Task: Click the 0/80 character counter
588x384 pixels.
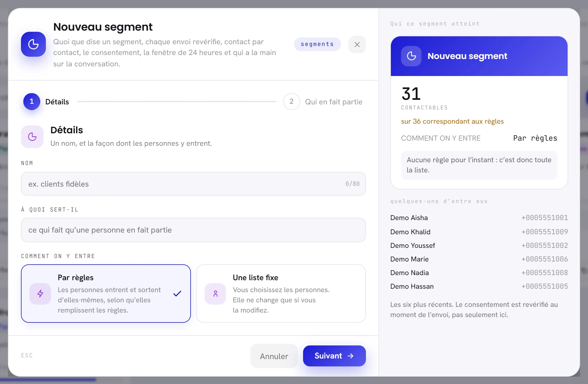Action: pos(352,184)
